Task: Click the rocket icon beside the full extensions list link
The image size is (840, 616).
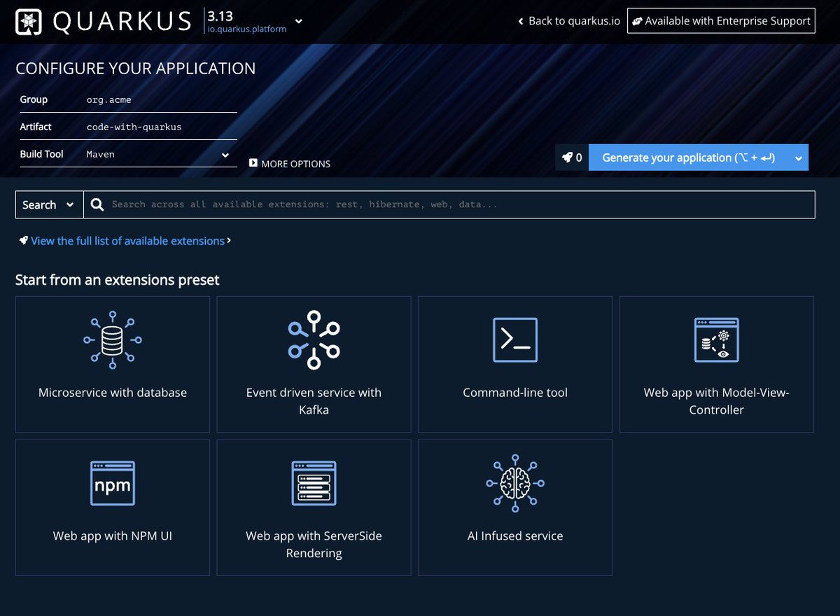Action: point(24,241)
